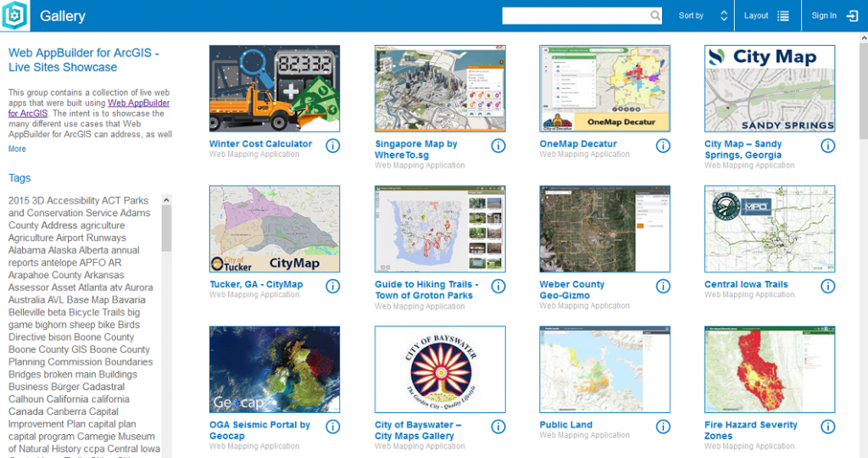Show info for Singapore Map by WhereTo.sg

pyautogui.click(x=498, y=146)
